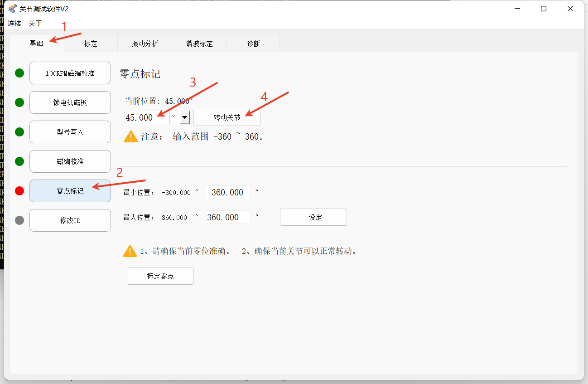Open the 修改ID step
This screenshot has width=588, height=384.
(x=70, y=220)
